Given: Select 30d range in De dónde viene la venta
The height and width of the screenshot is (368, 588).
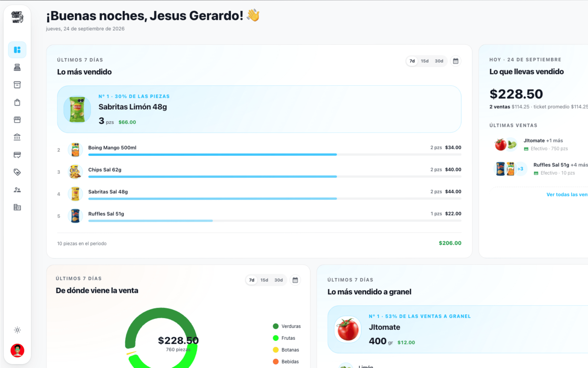Looking at the screenshot, I should (279, 280).
